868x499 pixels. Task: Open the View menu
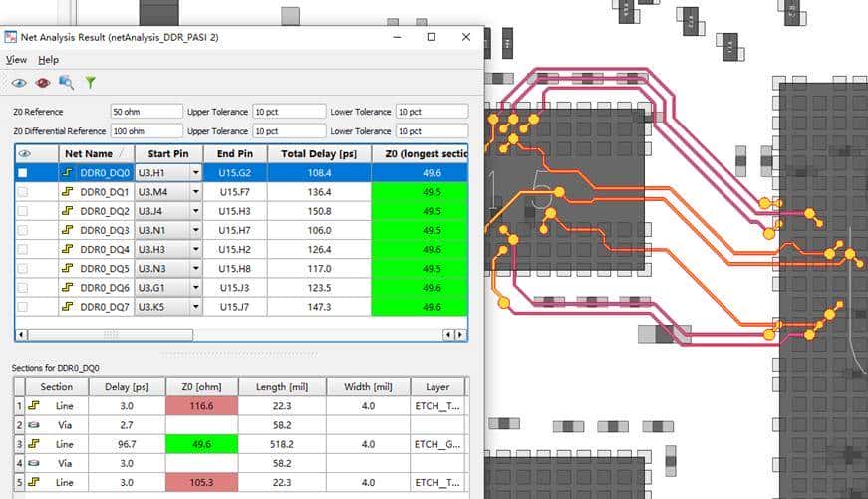pyautogui.click(x=16, y=60)
